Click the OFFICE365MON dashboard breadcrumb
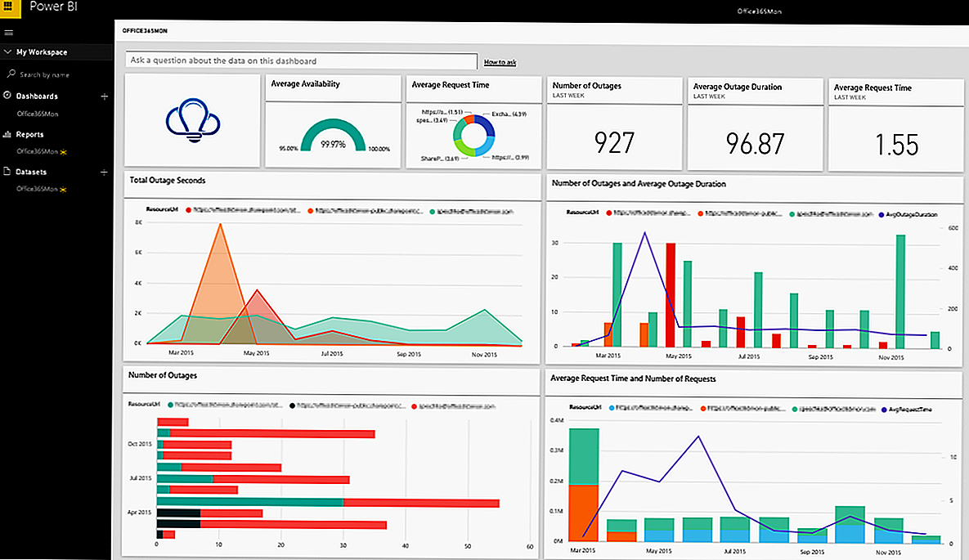 [145, 30]
